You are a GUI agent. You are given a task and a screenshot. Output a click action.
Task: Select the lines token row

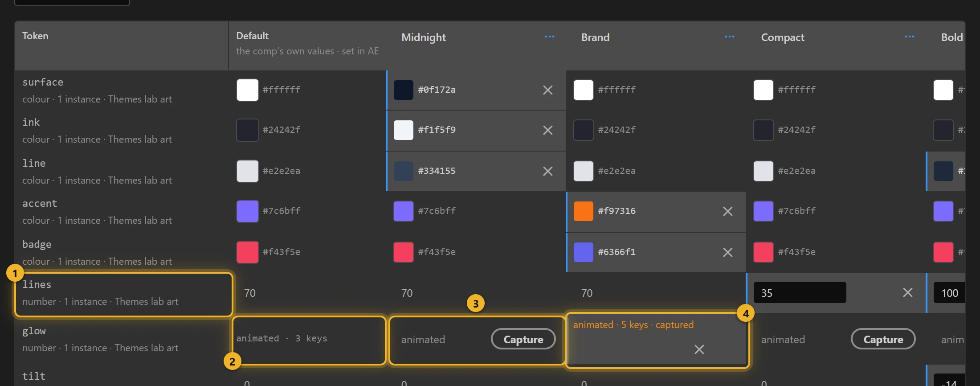(122, 293)
